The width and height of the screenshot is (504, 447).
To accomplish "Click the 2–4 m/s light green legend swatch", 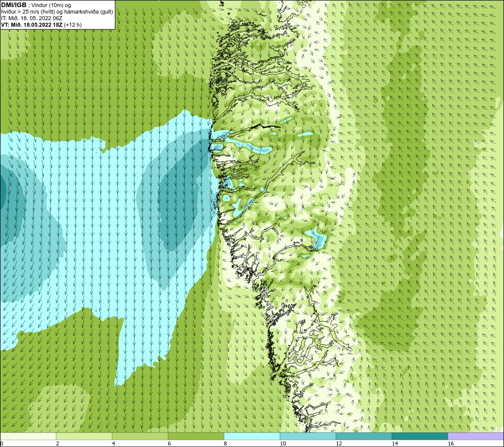I will [84, 436].
